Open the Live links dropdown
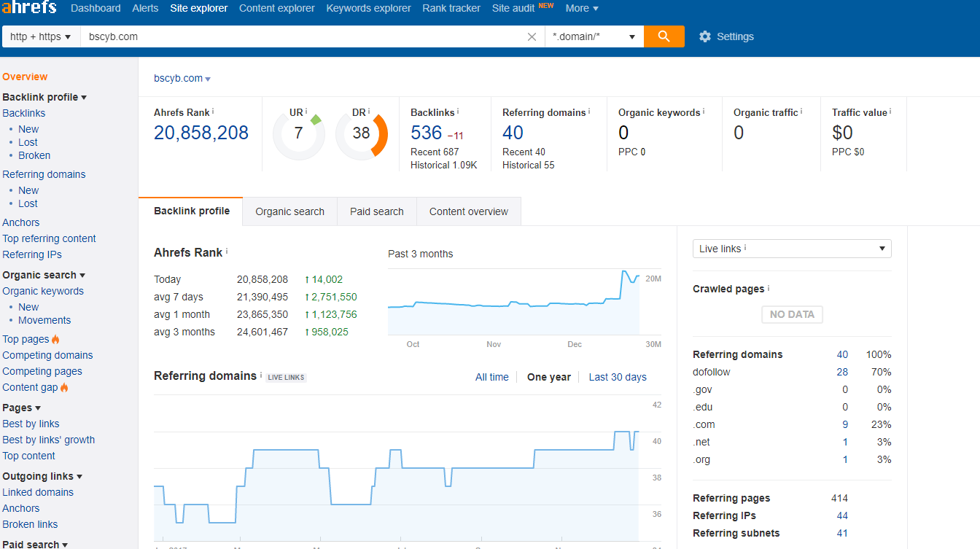The height and width of the screenshot is (549, 980). coord(792,249)
